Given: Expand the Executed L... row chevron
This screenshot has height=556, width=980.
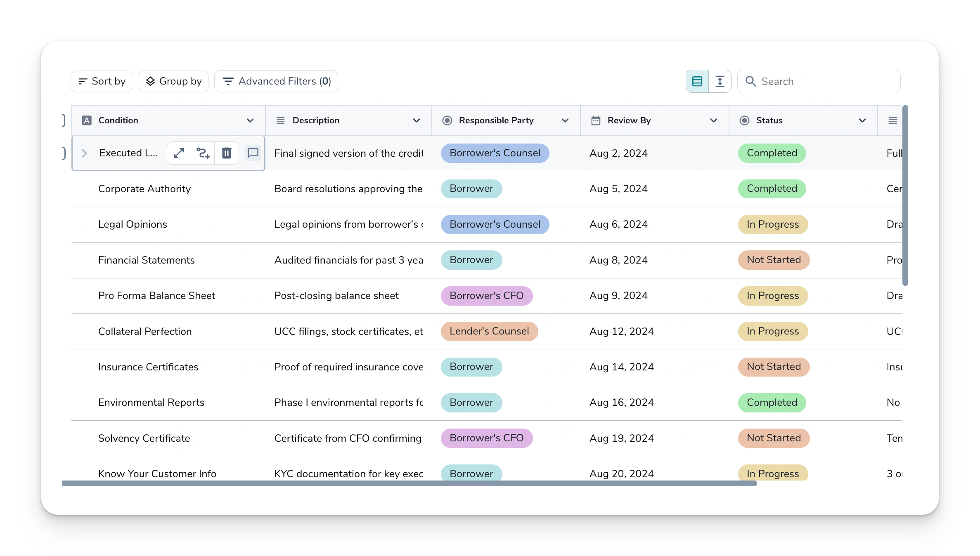Looking at the screenshot, I should pyautogui.click(x=84, y=153).
